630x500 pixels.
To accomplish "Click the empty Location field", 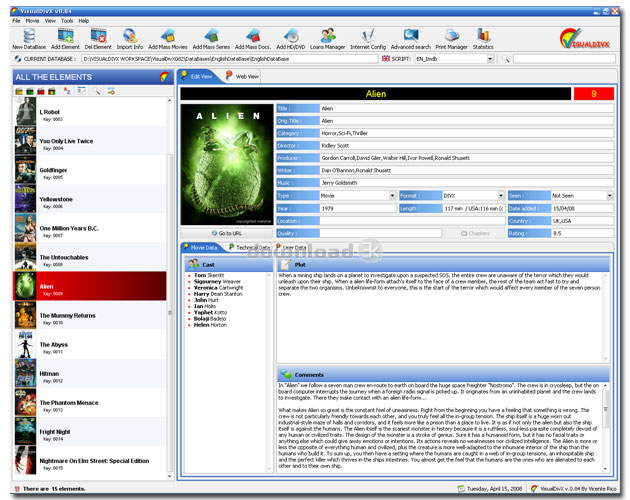I will click(412, 221).
